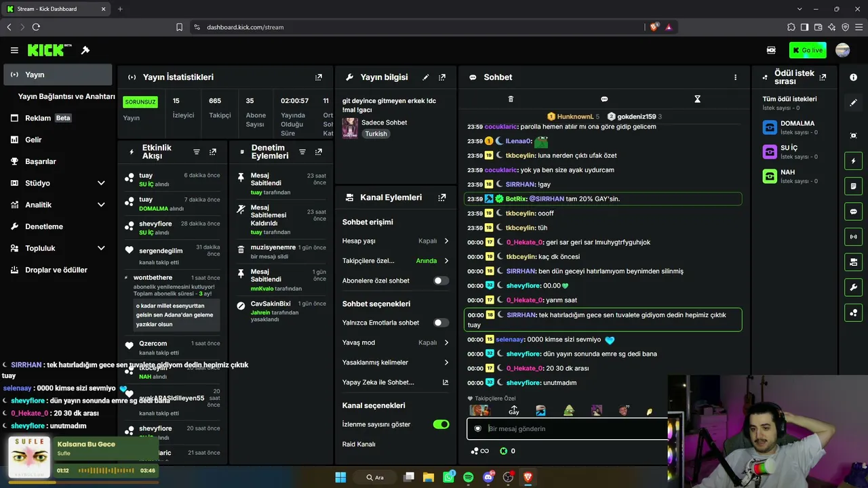Open Hesap yaşı setting chevron
Image resolution: width=868 pixels, height=488 pixels.
coord(446,241)
